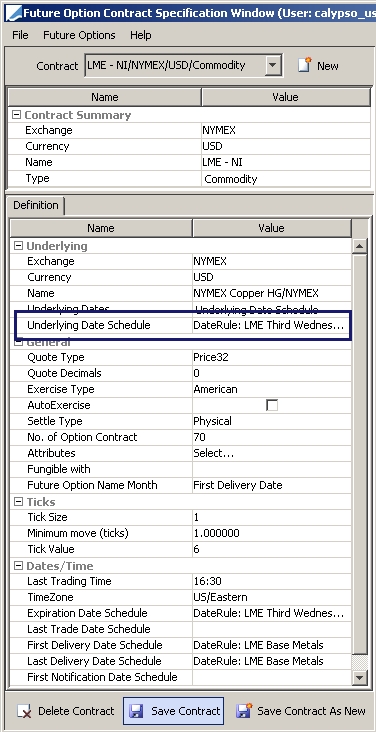This screenshot has width=376, height=732.
Task: Click the Minimum move value 1.000000
Action: pyautogui.click(x=271, y=533)
